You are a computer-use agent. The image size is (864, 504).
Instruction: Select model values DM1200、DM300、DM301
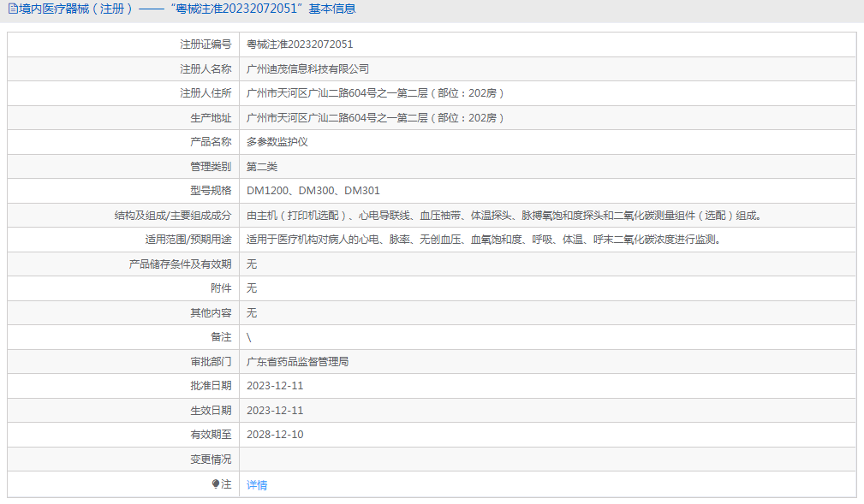click(x=313, y=191)
